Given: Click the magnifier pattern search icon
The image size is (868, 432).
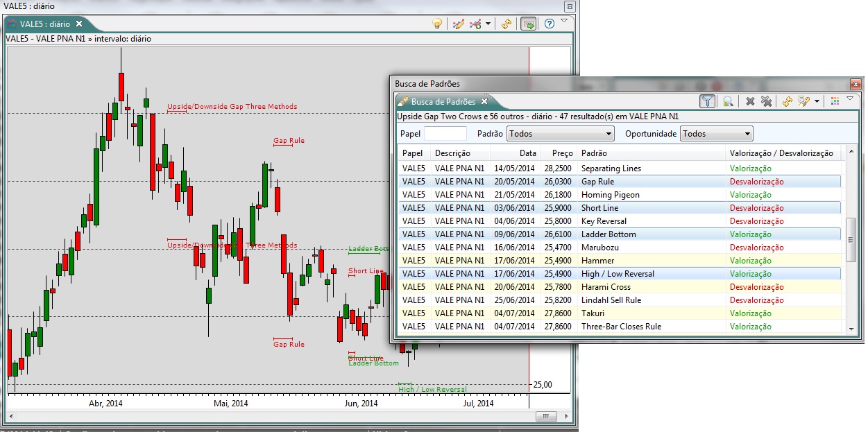Looking at the screenshot, I should (x=728, y=101).
